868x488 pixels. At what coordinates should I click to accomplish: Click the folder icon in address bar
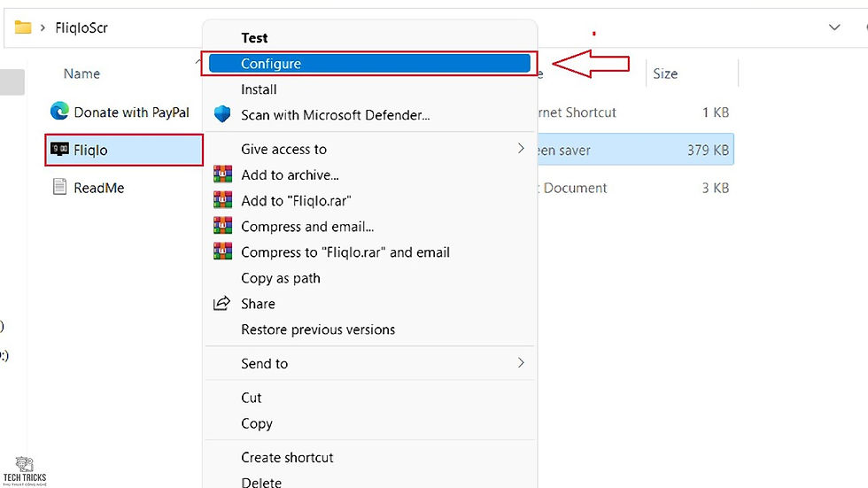(x=23, y=27)
